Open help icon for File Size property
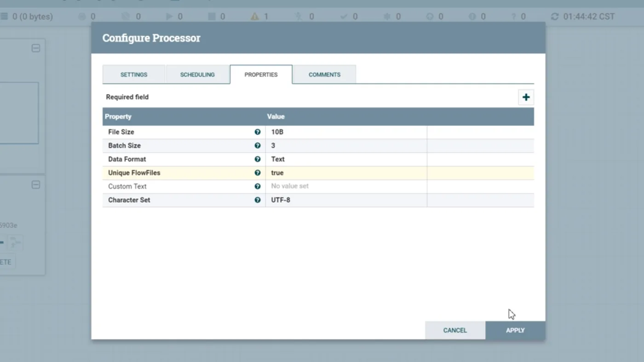This screenshot has width=644, height=362. tap(258, 132)
